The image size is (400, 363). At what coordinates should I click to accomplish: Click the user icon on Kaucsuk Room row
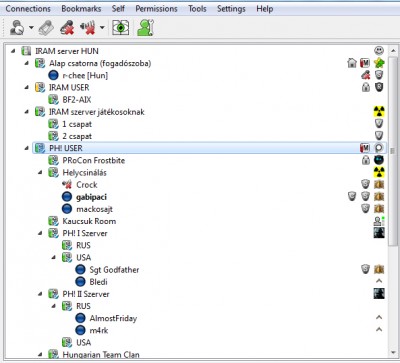pos(379,221)
